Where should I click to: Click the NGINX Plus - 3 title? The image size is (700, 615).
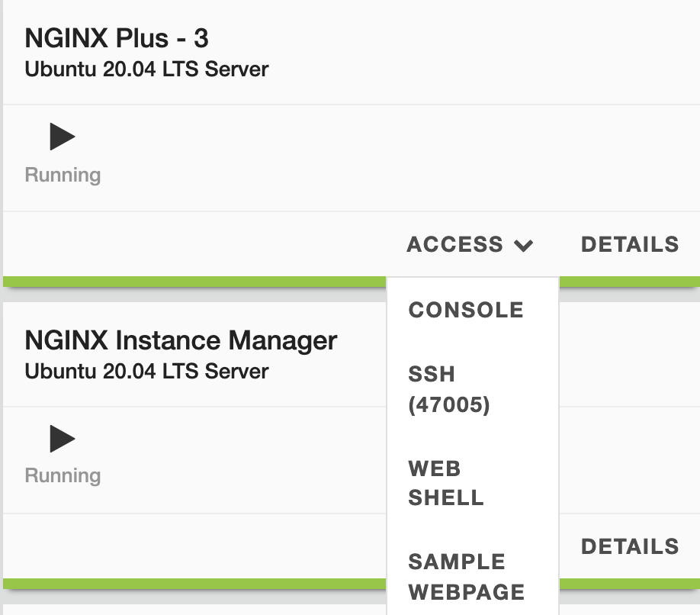(x=117, y=38)
